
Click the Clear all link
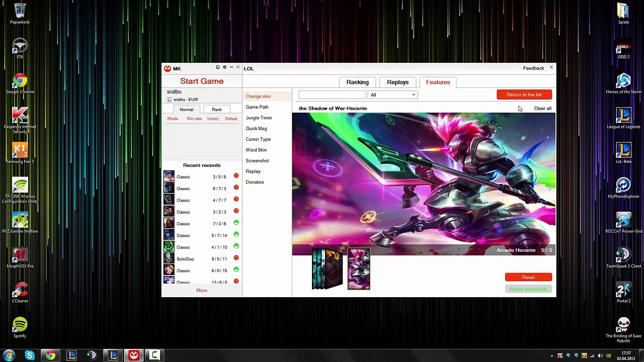[542, 109]
